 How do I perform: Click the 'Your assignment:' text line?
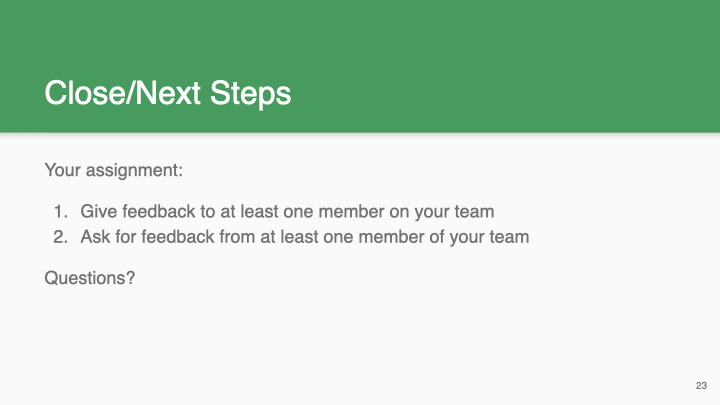point(113,170)
